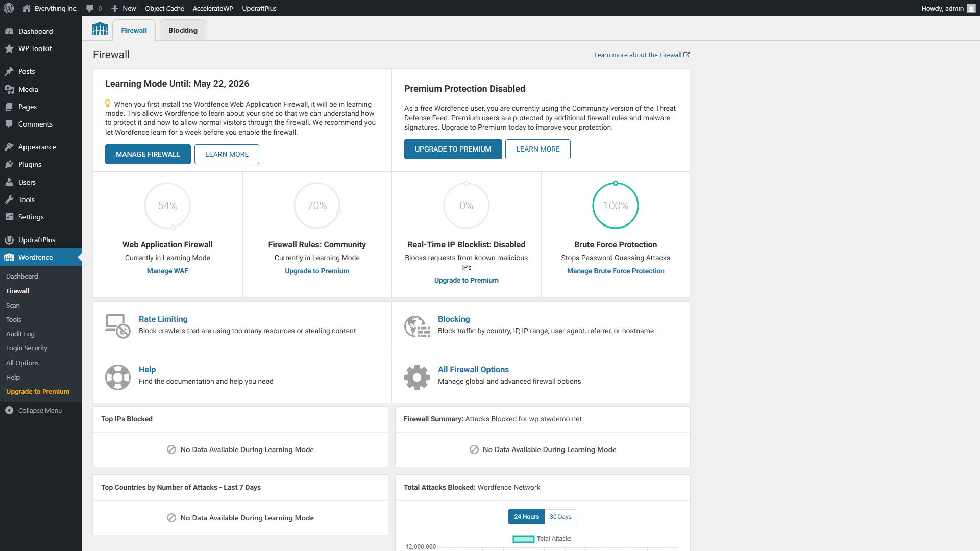980x551 pixels.
Task: Open the All Firewall Options link
Action: pos(473,369)
